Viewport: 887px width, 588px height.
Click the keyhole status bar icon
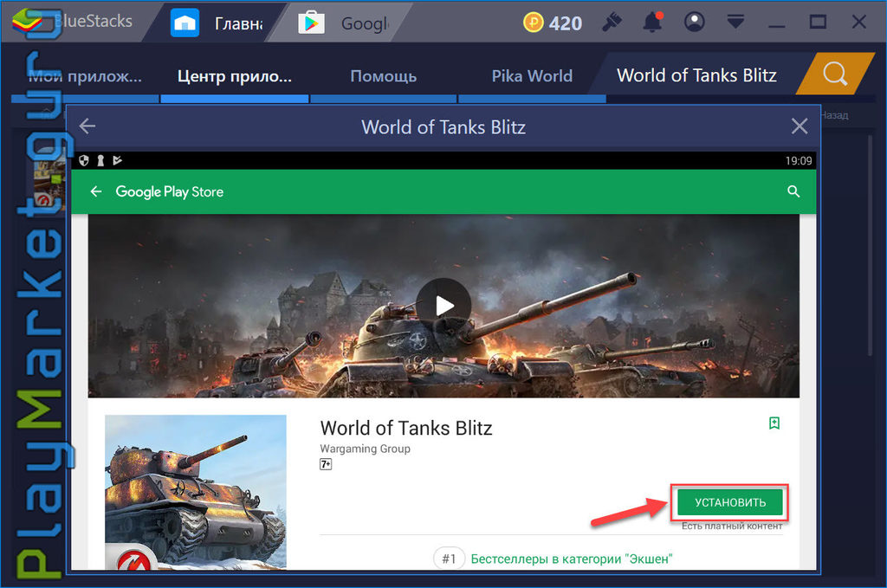(x=100, y=160)
